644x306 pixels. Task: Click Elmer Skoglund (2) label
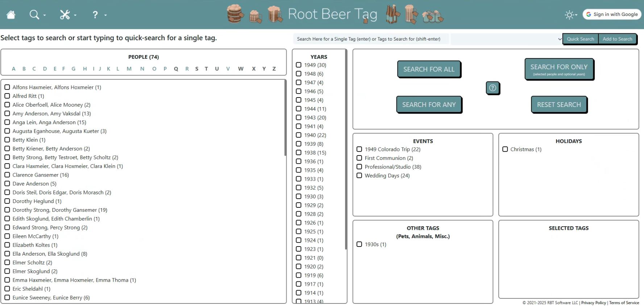[x=35, y=271]
